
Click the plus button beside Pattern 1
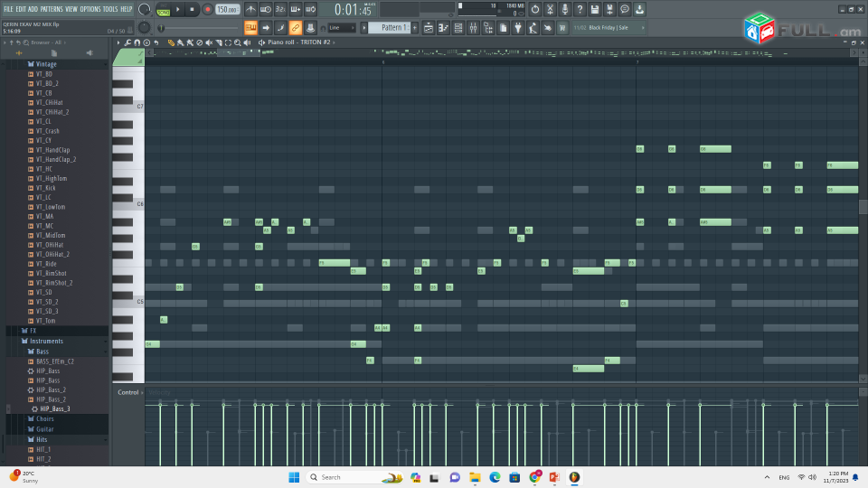click(x=415, y=28)
